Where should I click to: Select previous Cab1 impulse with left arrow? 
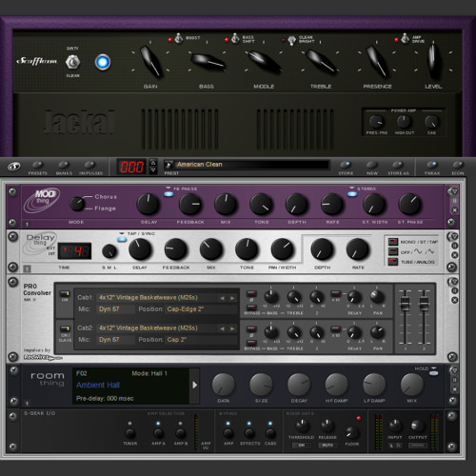(222, 298)
